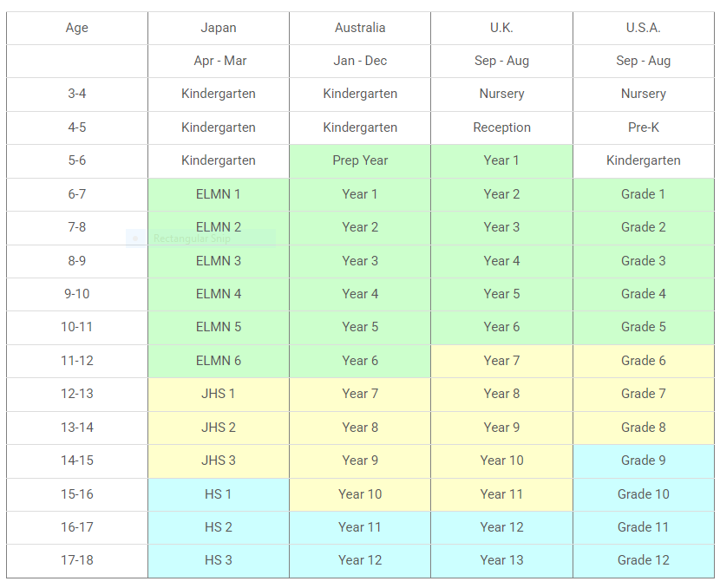Select the age 10-11 row label
This screenshot has height=588, width=720.
click(x=77, y=327)
